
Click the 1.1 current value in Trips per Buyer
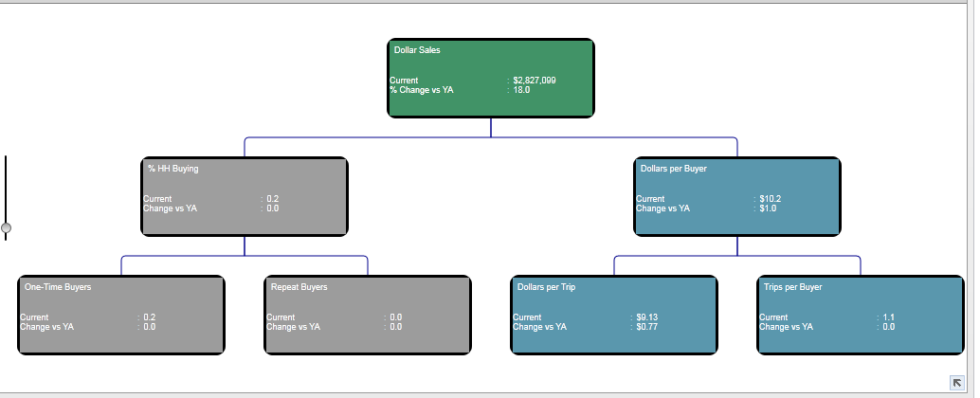point(888,317)
